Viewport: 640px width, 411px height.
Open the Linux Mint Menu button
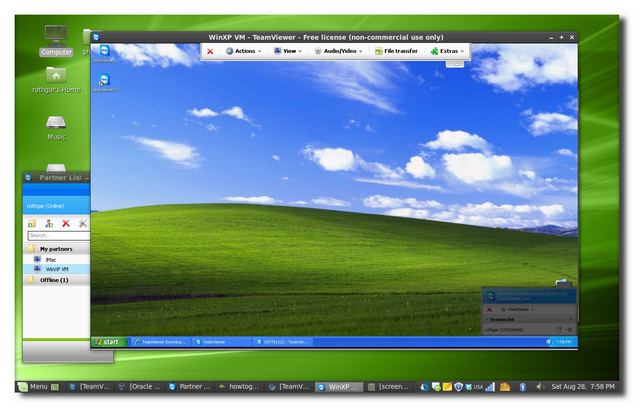click(33, 387)
